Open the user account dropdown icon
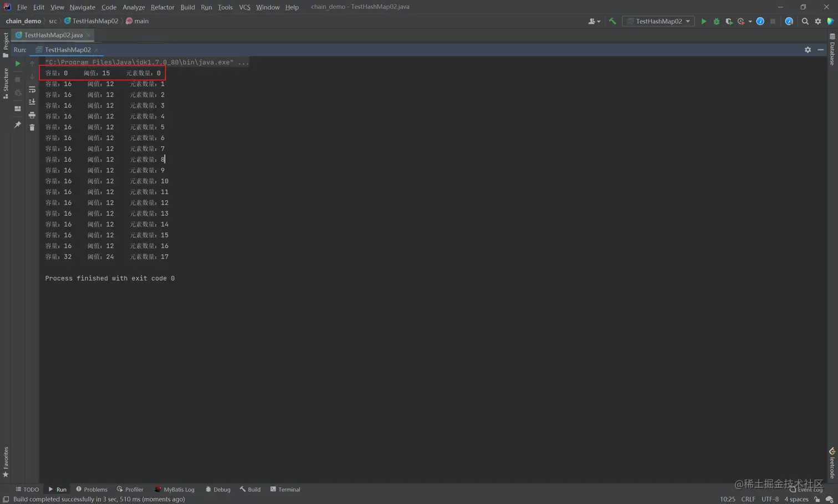838x504 pixels. (x=594, y=21)
